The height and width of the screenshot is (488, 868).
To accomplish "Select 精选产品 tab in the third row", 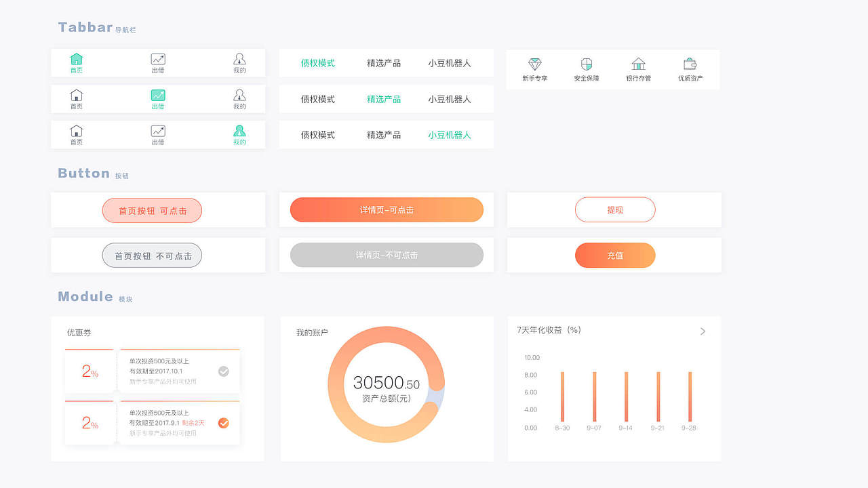I will (x=384, y=135).
